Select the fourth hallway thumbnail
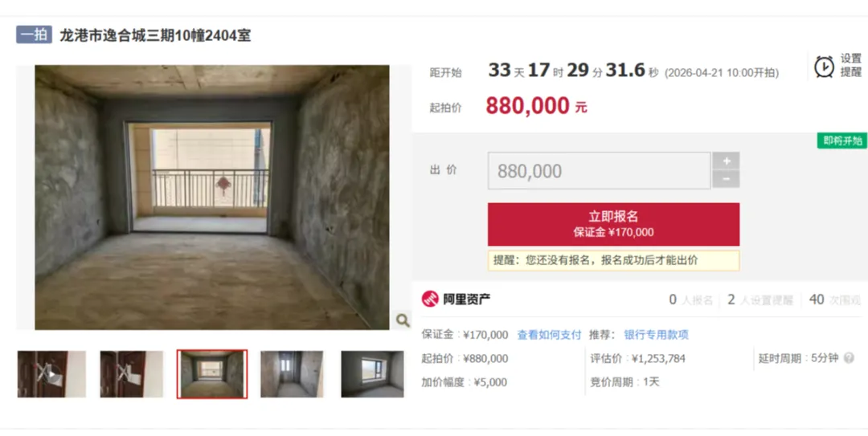 (292, 374)
